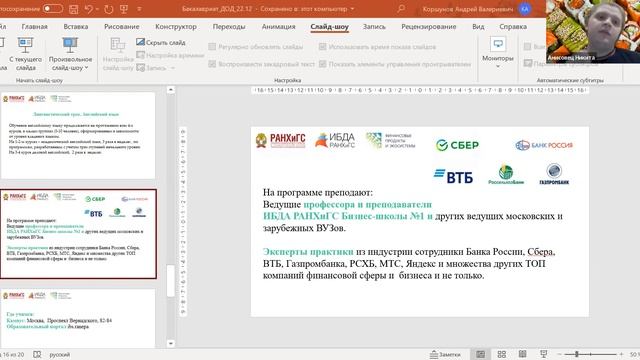
Task: Click the Настройка слайд-шоу icon
Action: coord(118,45)
